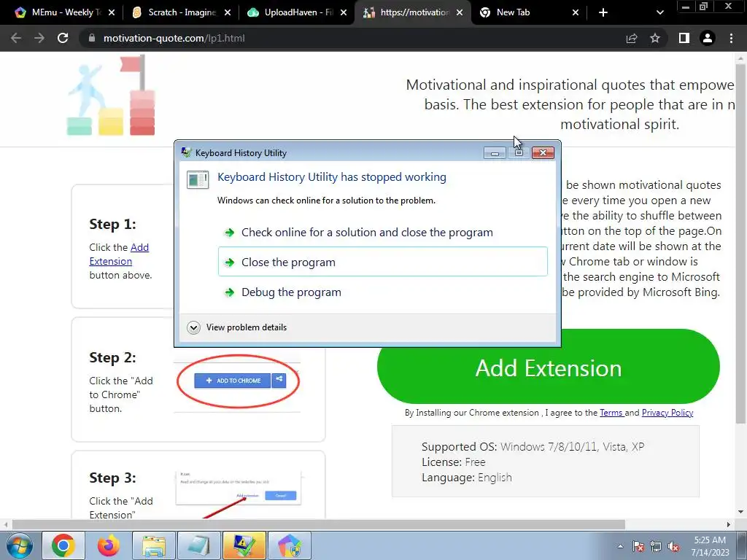Click the 'License: Free' text
Image resolution: width=747 pixels, height=560 pixels.
pos(454,462)
